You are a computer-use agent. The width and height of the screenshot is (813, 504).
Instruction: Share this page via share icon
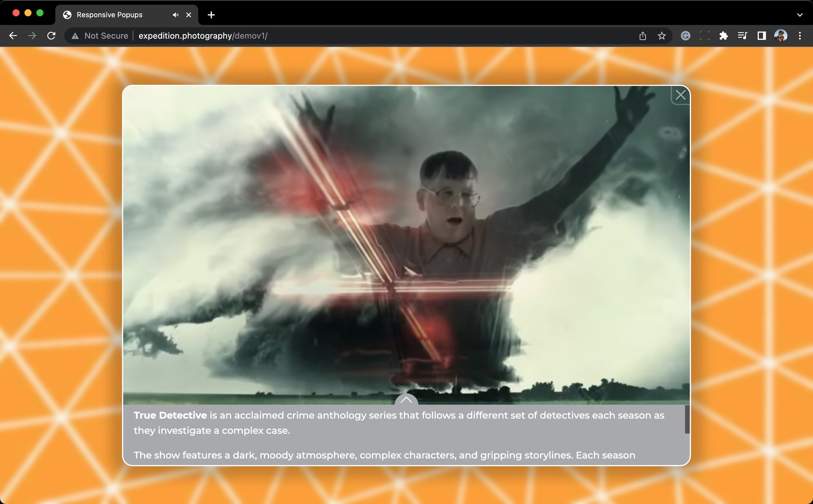643,36
